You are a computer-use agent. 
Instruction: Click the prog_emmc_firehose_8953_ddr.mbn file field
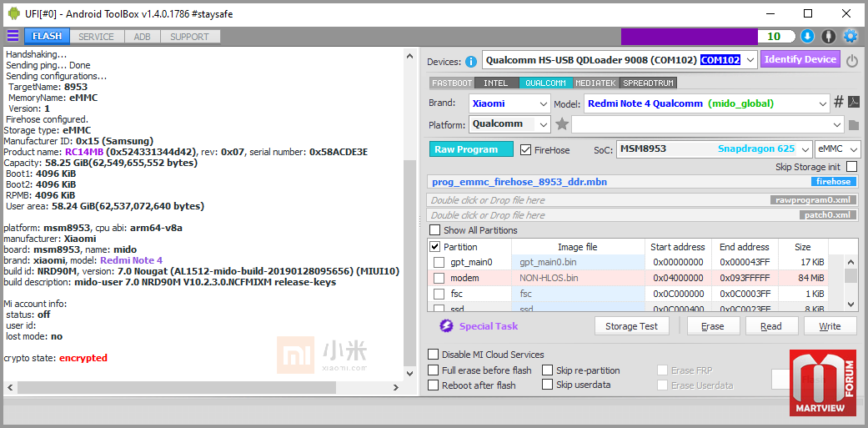(642, 182)
